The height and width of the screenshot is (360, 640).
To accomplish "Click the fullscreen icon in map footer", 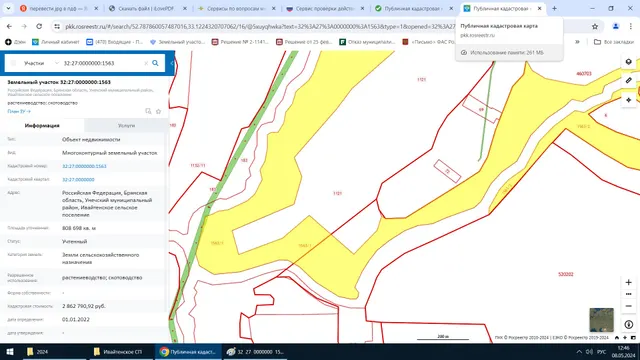I will click(x=633, y=338).
